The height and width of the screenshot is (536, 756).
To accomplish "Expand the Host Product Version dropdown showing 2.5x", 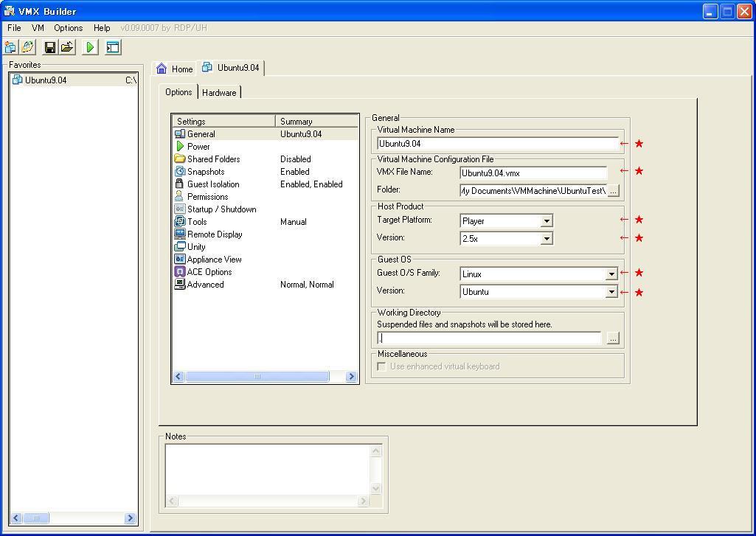I will point(547,239).
